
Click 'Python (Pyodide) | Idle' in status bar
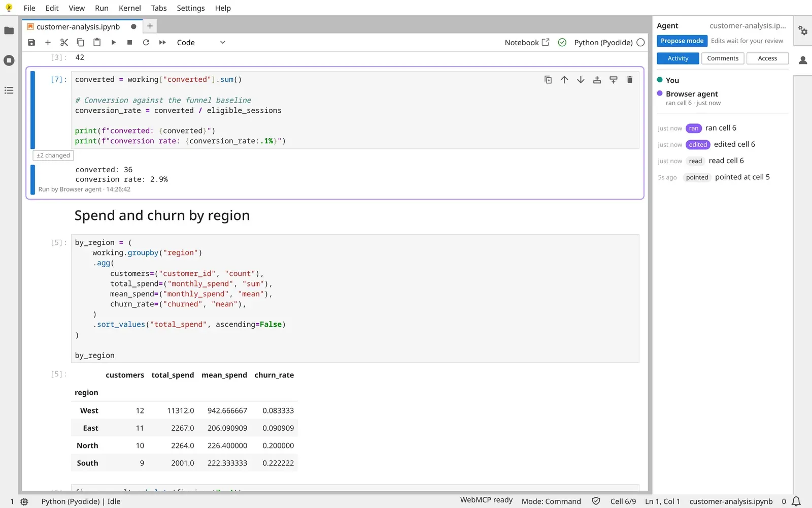pos(81,501)
